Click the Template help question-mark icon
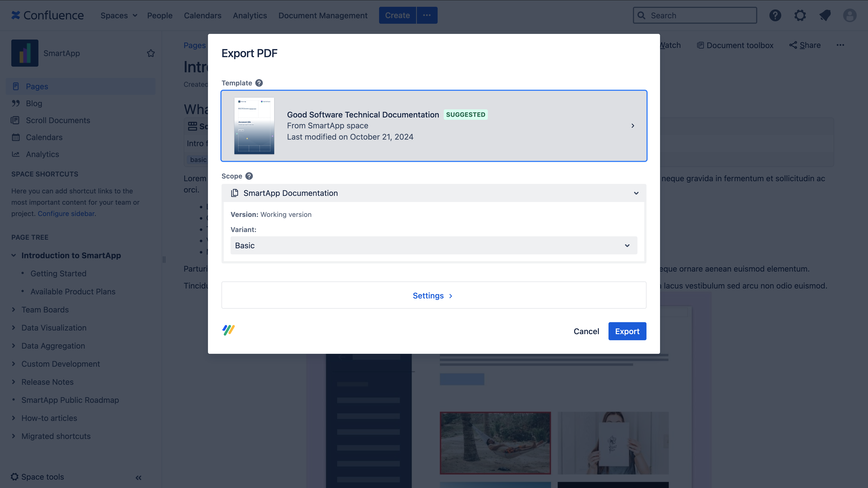868x488 pixels. click(x=259, y=83)
